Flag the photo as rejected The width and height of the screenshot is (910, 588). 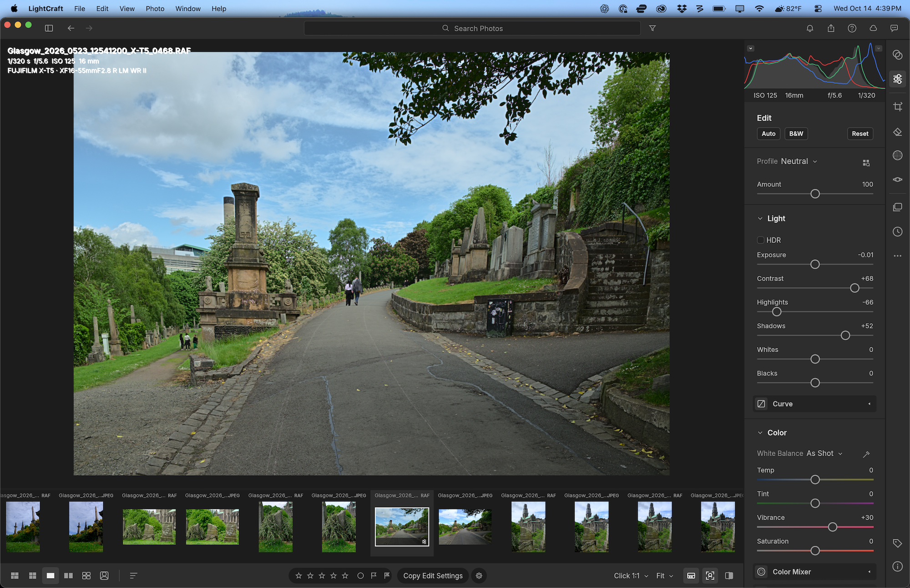click(387, 575)
